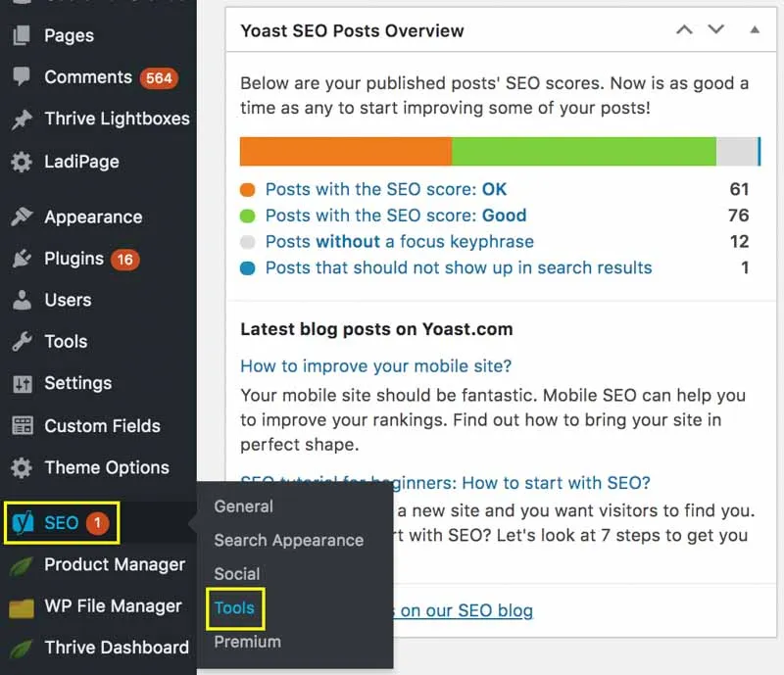The width and height of the screenshot is (784, 675).
Task: Click the Comments speech bubble icon
Action: click(x=22, y=76)
